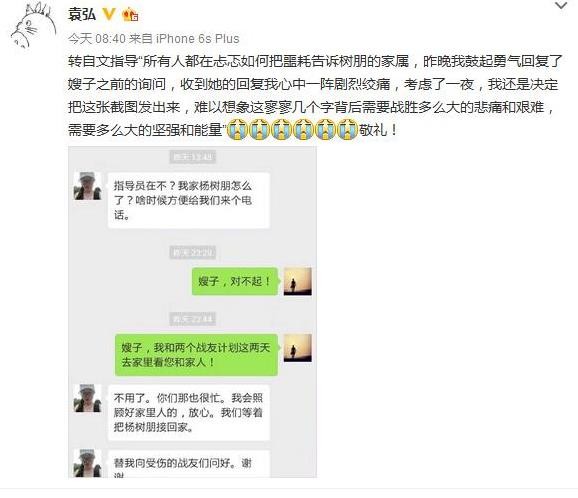Click the last crying emoji before 敬礼
This screenshot has height=498, width=578.
pyautogui.click(x=347, y=129)
